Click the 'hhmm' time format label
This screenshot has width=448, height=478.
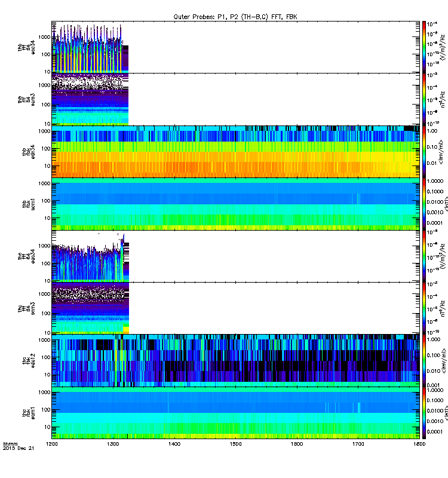tap(10, 444)
